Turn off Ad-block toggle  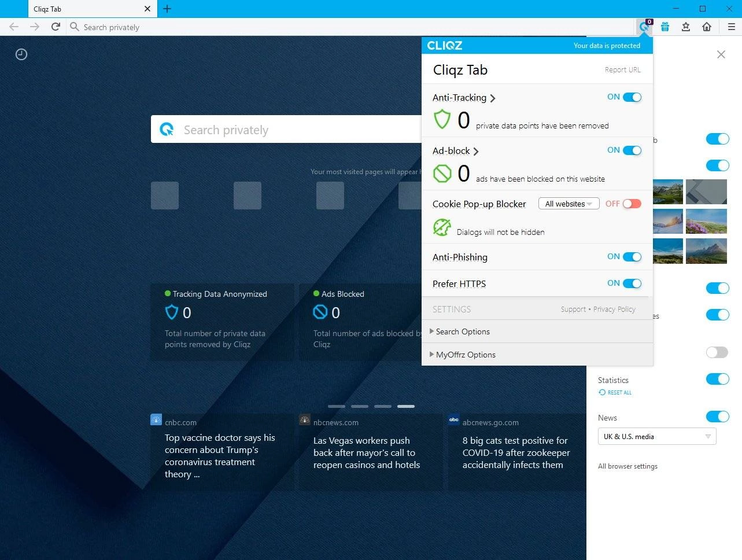pos(632,150)
